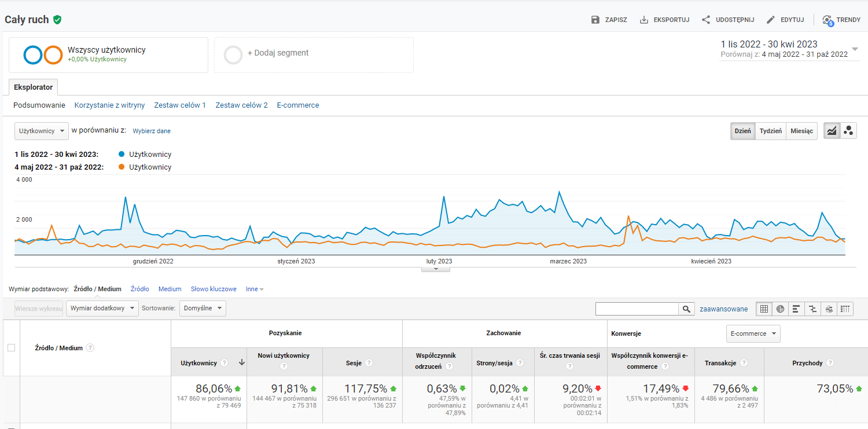Select the comparison view icon
Screen dimensions: 868x429
[812, 309]
